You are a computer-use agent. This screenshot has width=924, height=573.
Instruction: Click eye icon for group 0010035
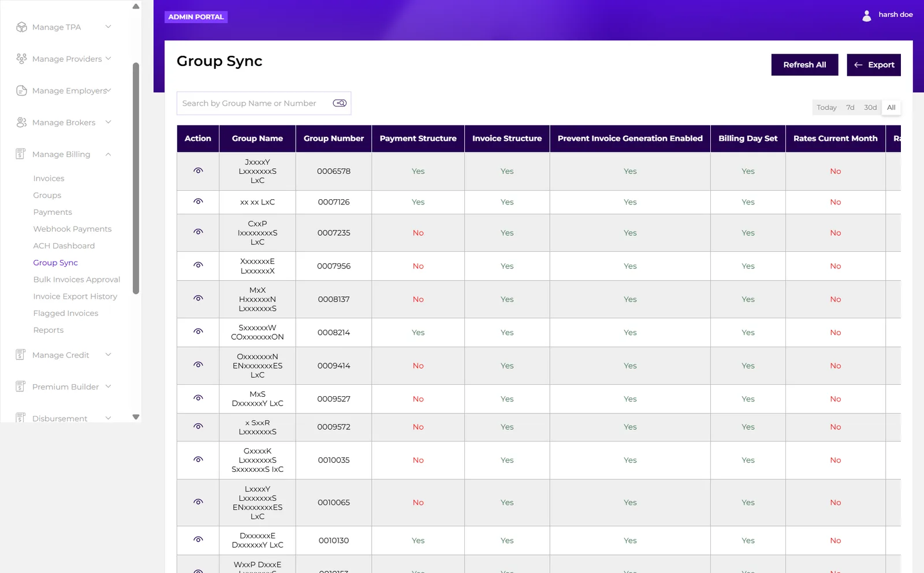[198, 460]
